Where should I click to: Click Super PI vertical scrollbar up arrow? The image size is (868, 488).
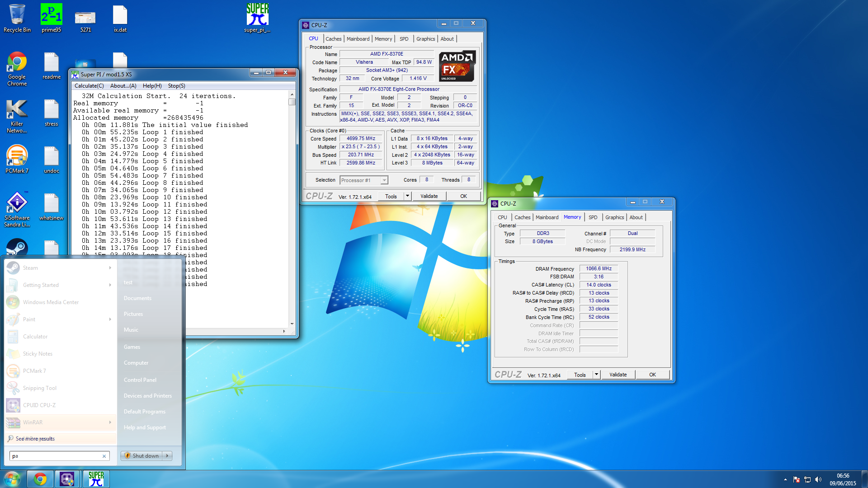(292, 94)
